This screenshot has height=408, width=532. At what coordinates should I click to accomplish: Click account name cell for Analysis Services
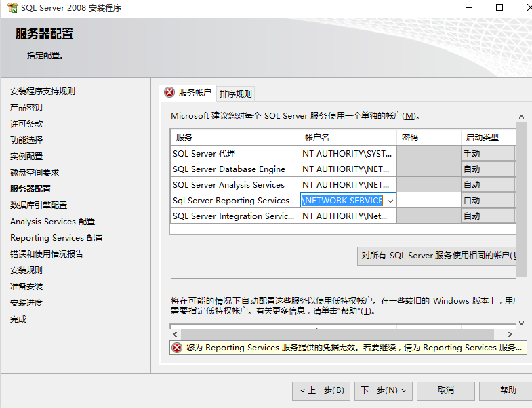(x=348, y=184)
